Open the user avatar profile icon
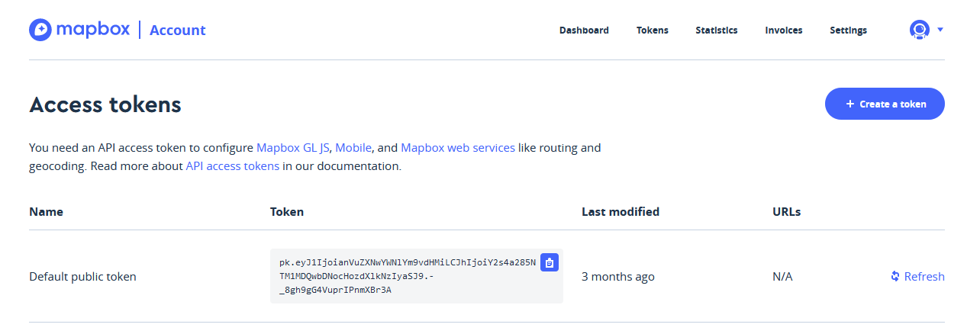Image resolution: width=980 pixels, height=334 pixels. pyautogui.click(x=919, y=30)
